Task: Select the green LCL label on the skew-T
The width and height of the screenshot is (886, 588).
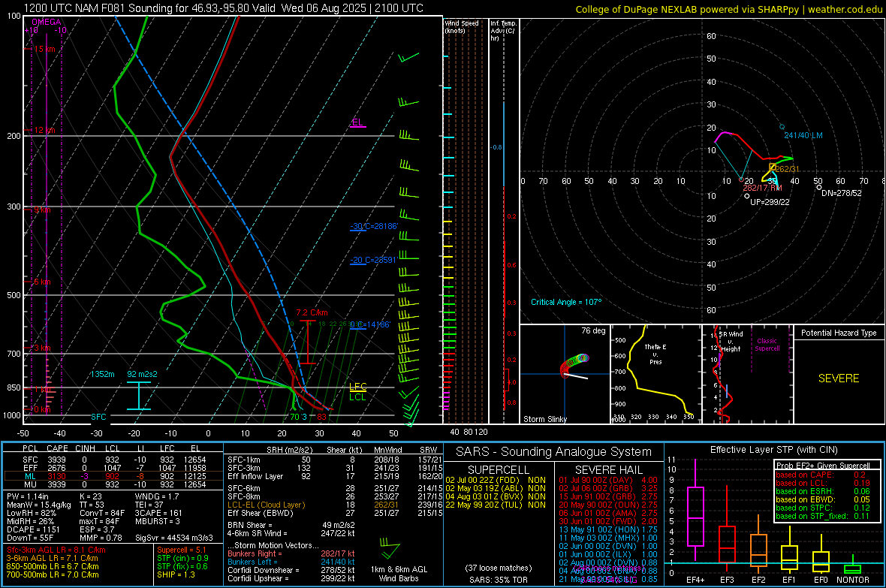Action: pos(357,397)
